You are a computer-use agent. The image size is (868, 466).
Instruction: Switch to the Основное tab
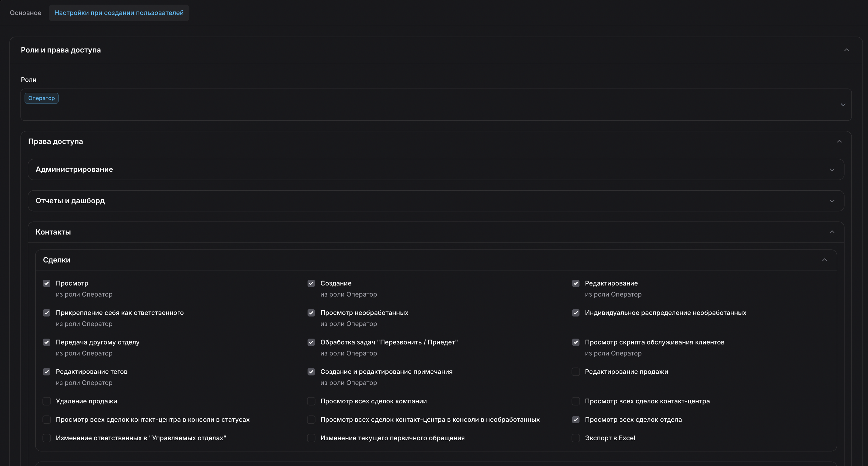coord(25,13)
